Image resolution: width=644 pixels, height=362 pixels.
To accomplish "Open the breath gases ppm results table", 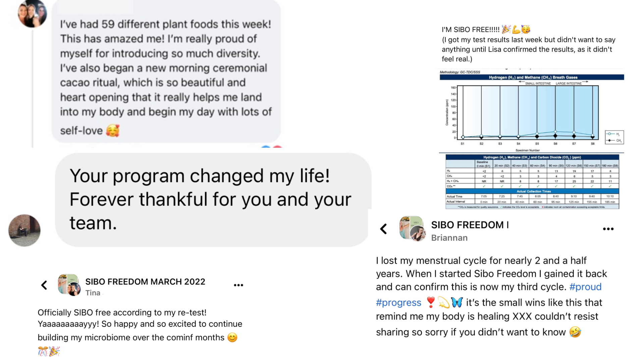I will click(x=532, y=182).
